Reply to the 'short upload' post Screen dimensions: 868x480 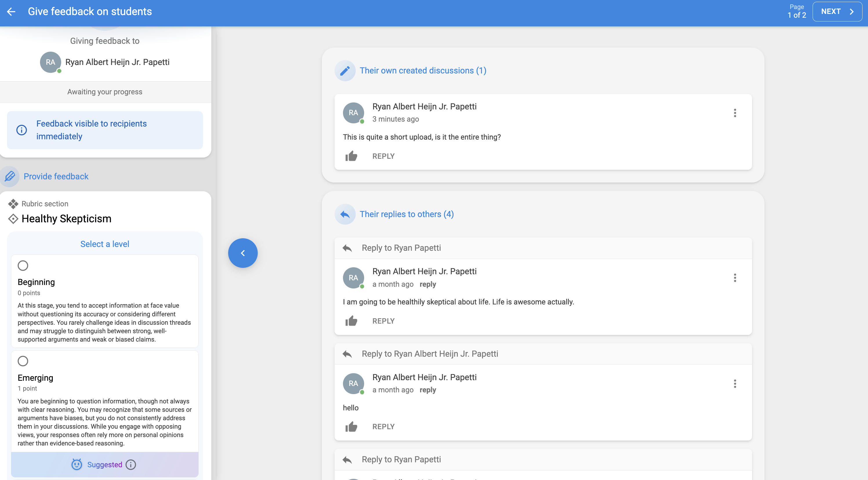[383, 156]
